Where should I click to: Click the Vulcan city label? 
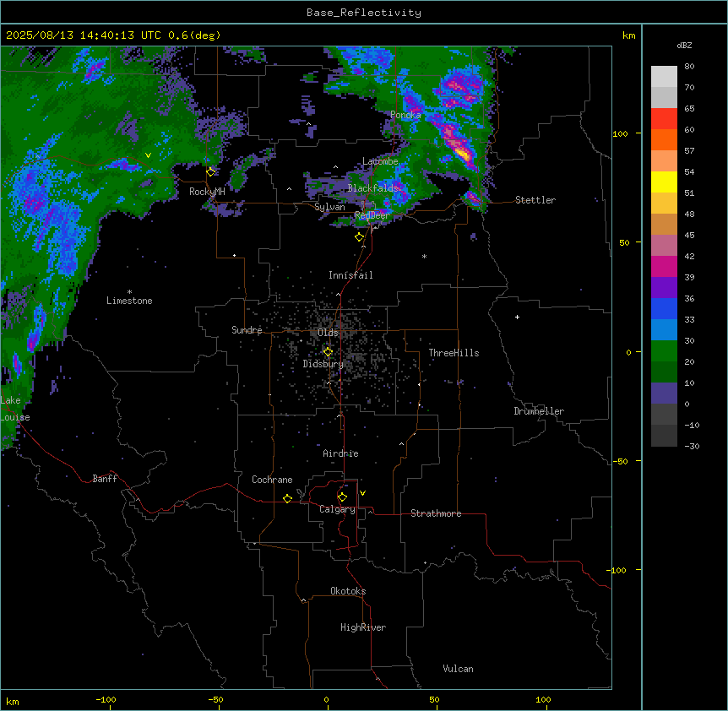pyautogui.click(x=459, y=669)
